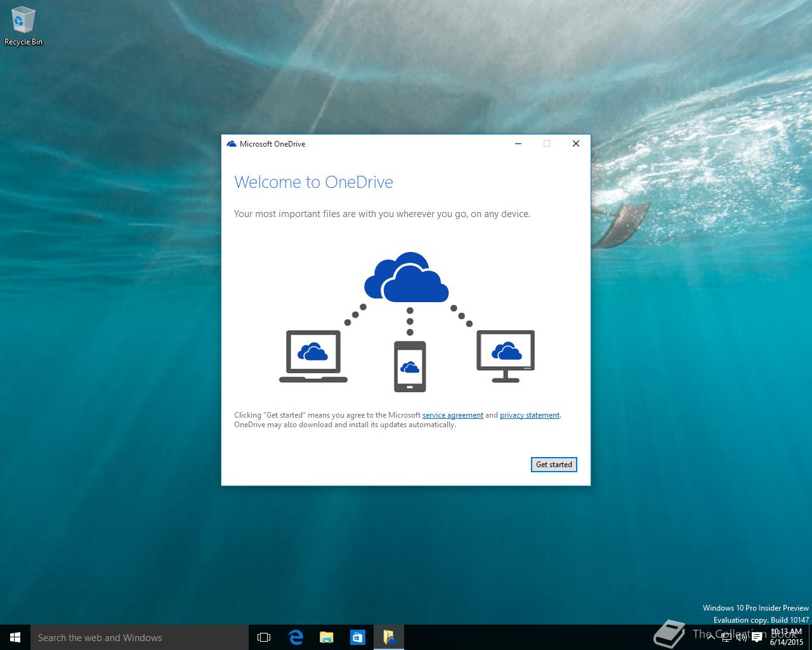Focus the Search the web and Windows box
The height and width of the screenshot is (650, 812).
click(140, 637)
